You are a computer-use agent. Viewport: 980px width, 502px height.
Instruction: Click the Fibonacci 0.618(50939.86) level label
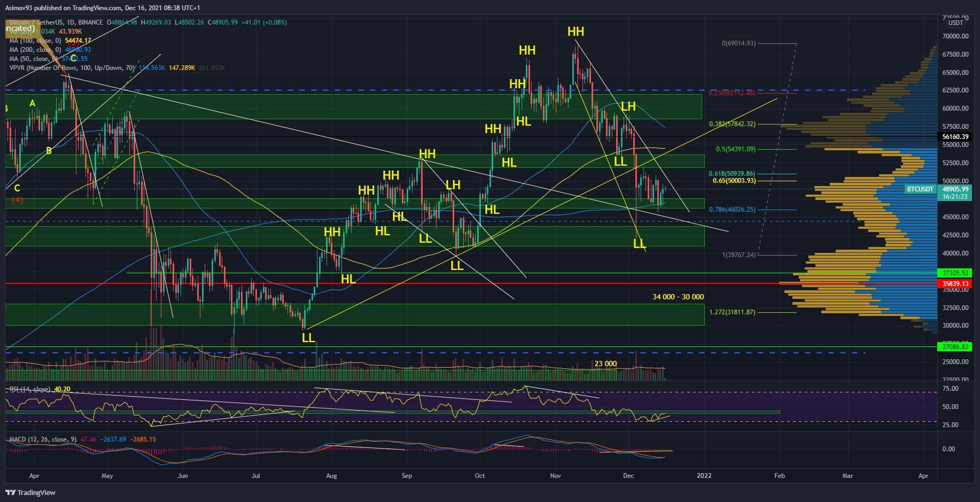732,174
